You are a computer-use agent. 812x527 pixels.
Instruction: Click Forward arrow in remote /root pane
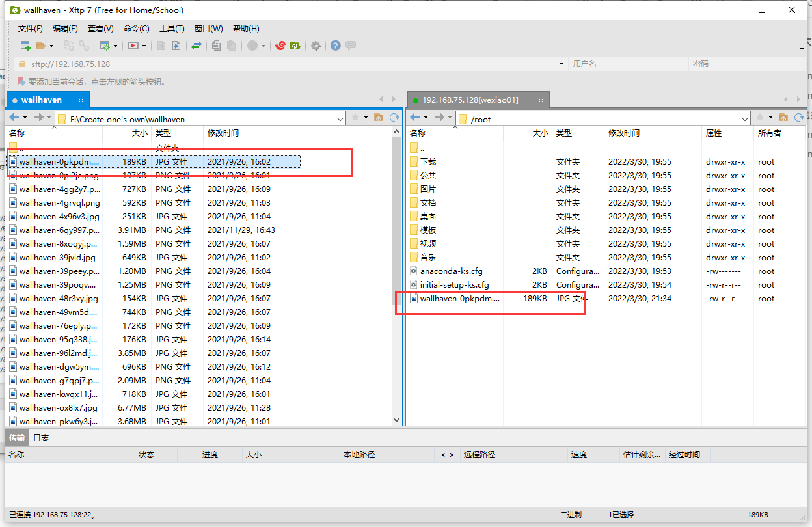point(439,118)
